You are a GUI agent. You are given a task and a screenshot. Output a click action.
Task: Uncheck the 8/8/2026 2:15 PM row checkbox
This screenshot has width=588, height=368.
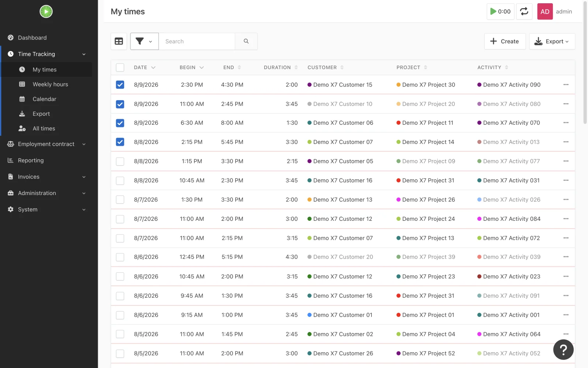[x=120, y=142]
